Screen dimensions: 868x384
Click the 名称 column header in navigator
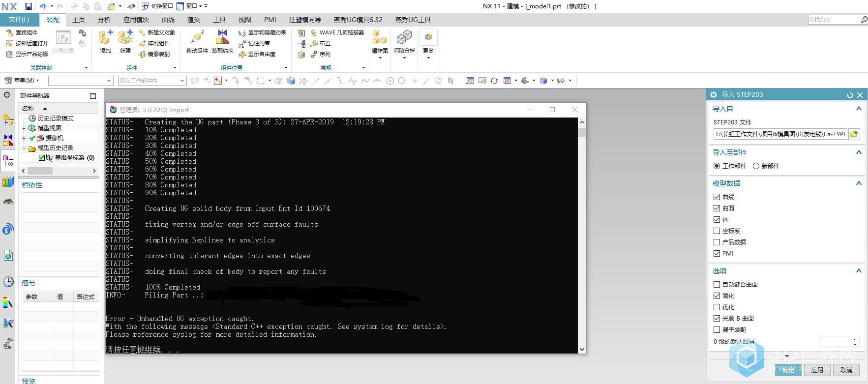click(60, 108)
